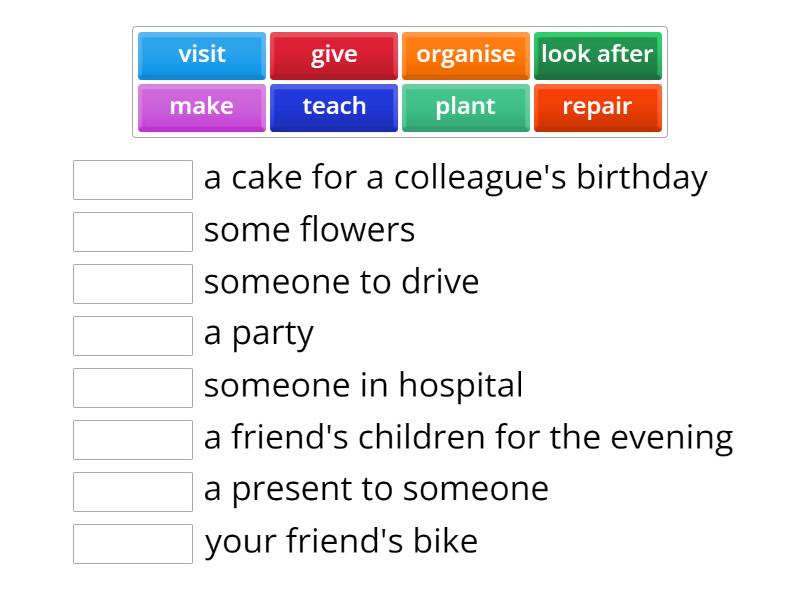Click the blank before 'a cake for a colleague's birthday'
This screenshot has height=600, width=800.
(x=132, y=180)
